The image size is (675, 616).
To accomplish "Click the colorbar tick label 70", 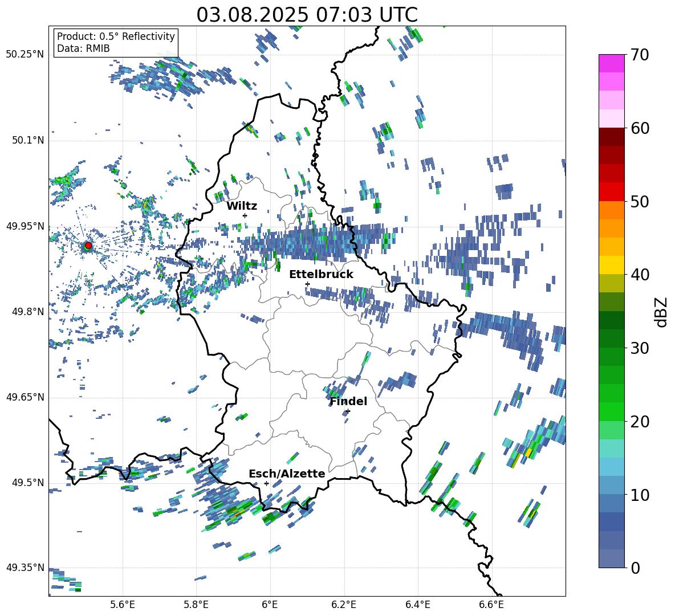I will coord(640,55).
